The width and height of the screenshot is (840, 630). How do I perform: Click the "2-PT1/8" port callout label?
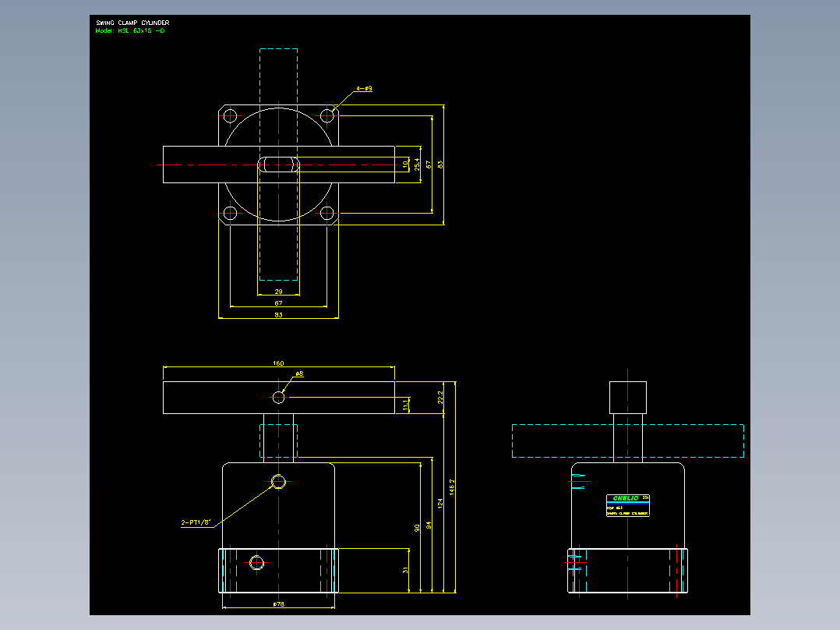196,522
